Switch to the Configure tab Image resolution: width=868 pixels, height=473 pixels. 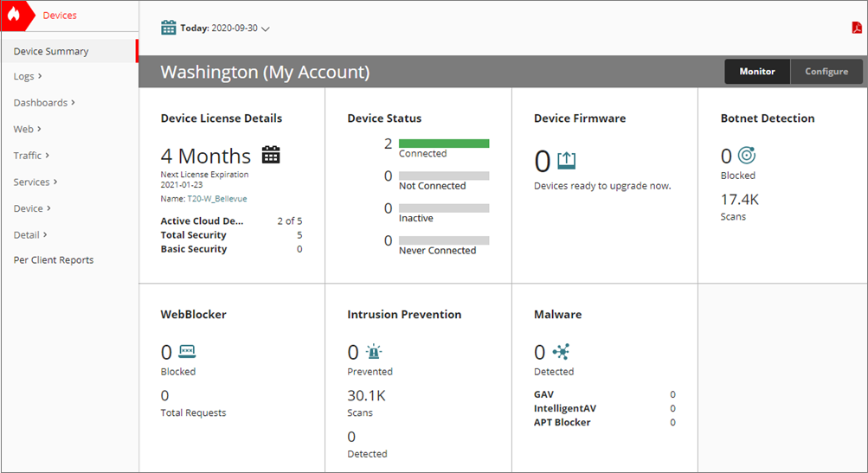pyautogui.click(x=826, y=72)
